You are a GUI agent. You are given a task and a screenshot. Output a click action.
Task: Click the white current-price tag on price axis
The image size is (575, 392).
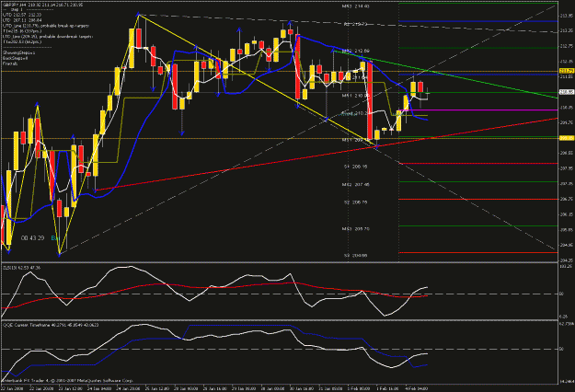(x=567, y=92)
